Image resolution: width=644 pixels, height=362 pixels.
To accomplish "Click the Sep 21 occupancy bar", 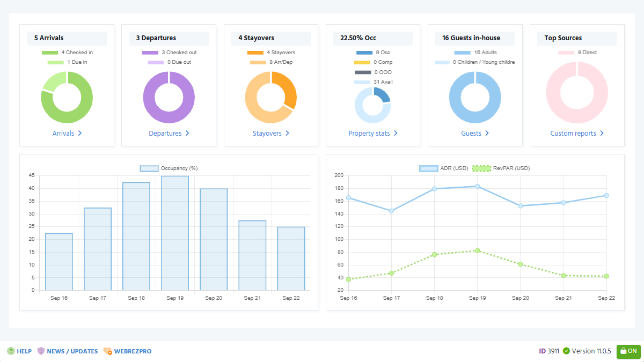I will 252,255.
